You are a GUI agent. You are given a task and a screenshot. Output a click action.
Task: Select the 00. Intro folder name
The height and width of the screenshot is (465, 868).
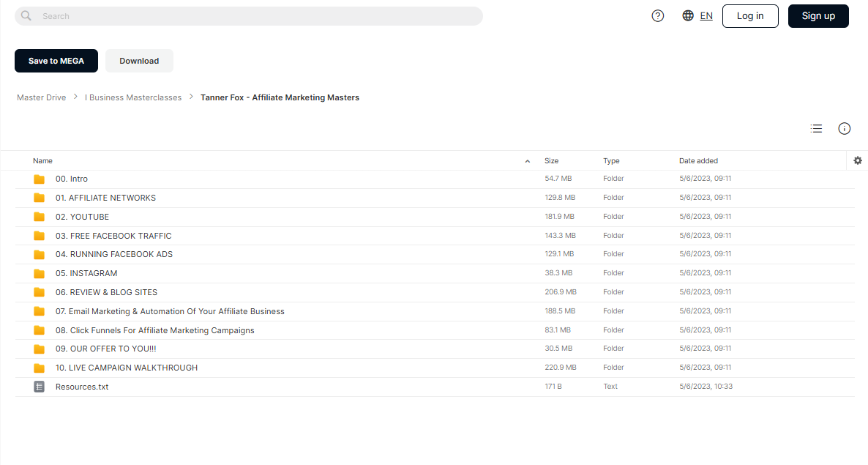(x=72, y=179)
